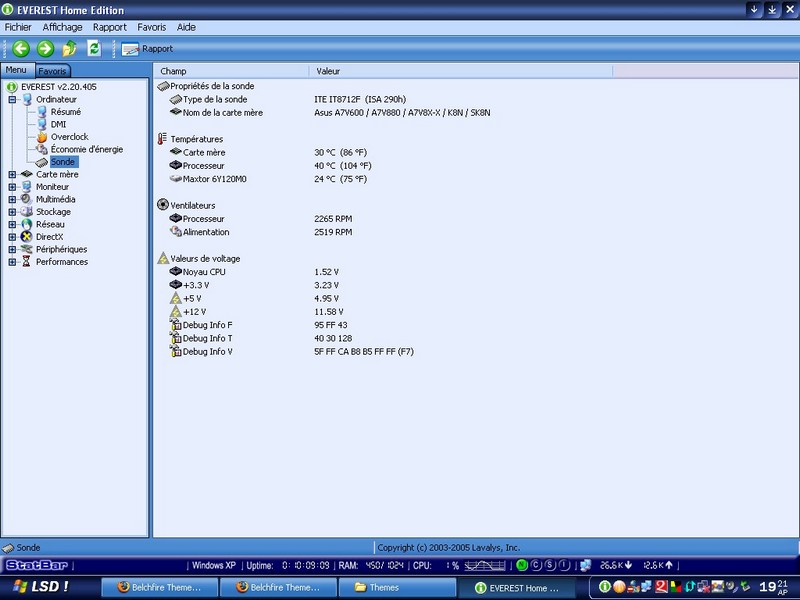Open the Résumé page in the tree

pos(65,112)
